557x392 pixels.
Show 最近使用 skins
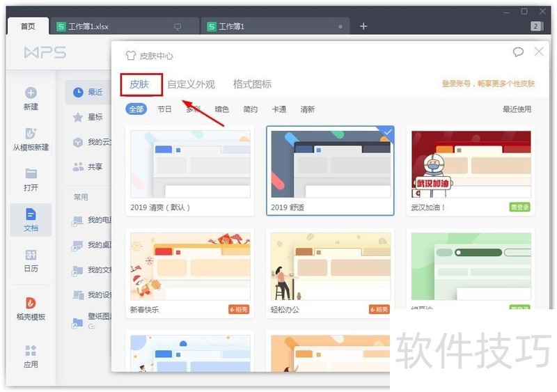click(517, 109)
